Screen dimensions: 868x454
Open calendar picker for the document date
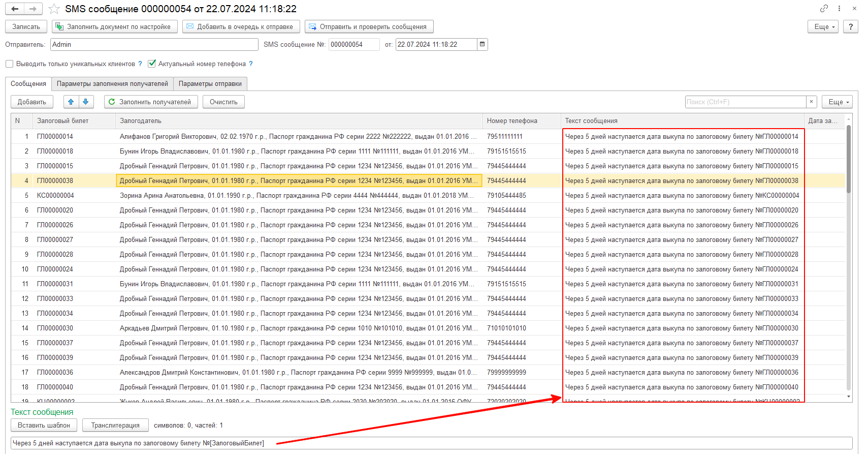483,44
